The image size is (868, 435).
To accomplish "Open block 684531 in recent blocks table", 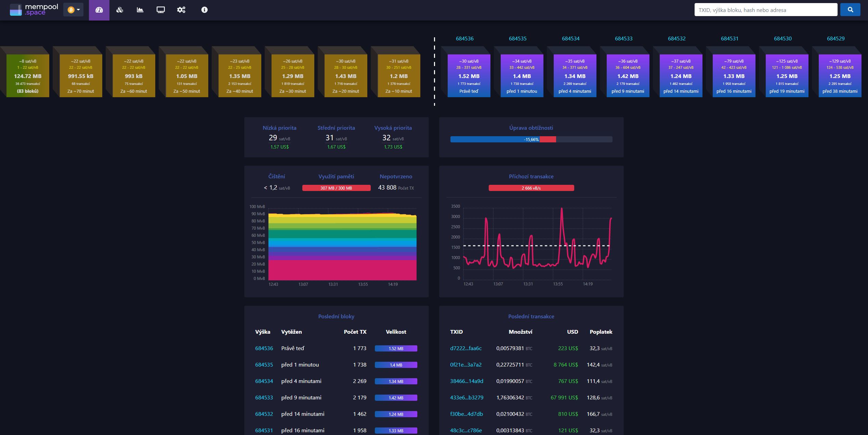I will [264, 431].
